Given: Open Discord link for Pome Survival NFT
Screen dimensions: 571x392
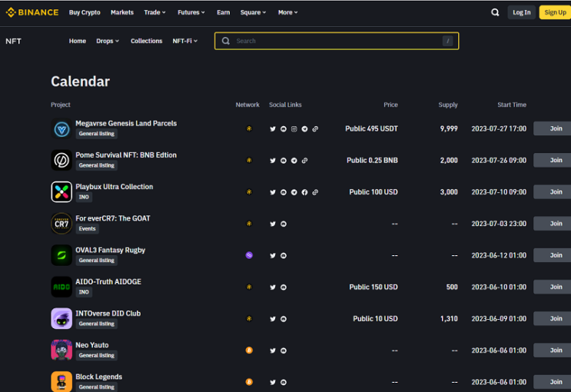Looking at the screenshot, I should 284,161.
